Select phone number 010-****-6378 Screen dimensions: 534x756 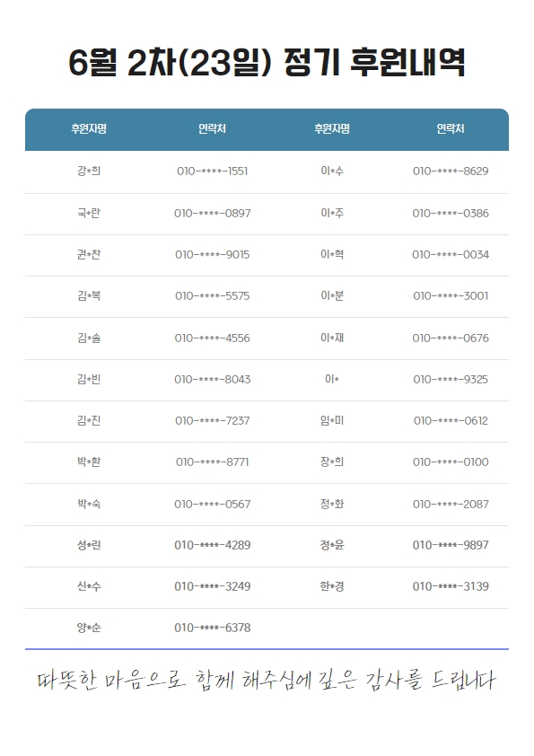[212, 628]
